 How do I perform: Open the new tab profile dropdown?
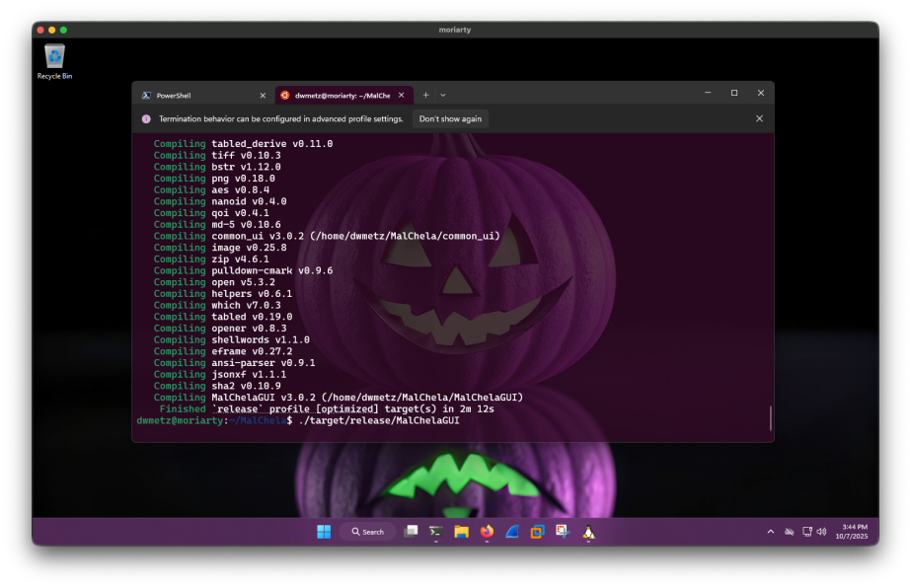[x=443, y=95]
